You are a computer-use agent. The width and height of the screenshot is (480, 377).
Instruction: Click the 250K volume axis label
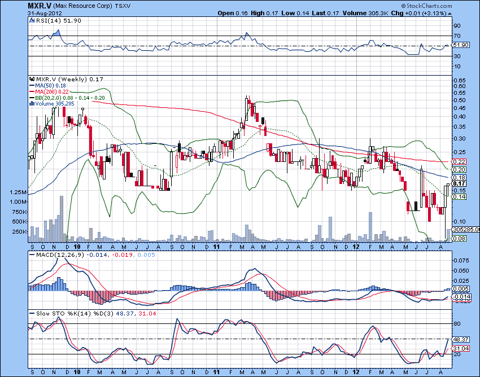(x=20, y=232)
